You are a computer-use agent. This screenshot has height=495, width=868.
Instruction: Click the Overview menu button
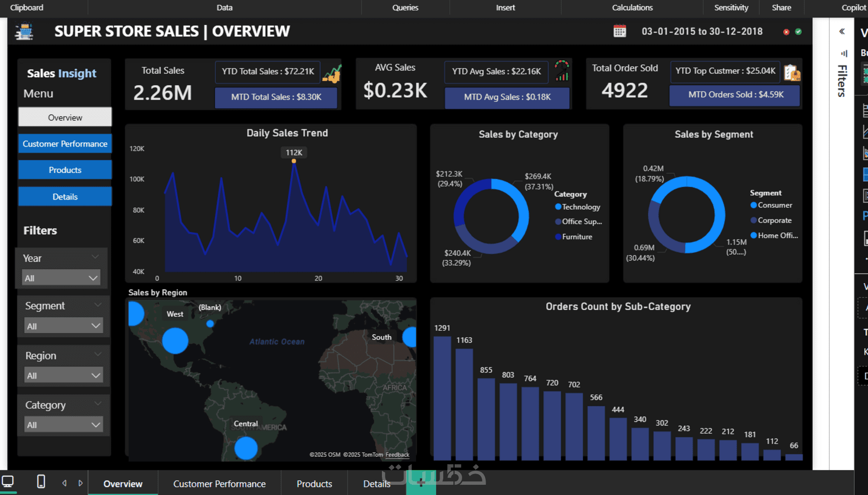tap(65, 117)
